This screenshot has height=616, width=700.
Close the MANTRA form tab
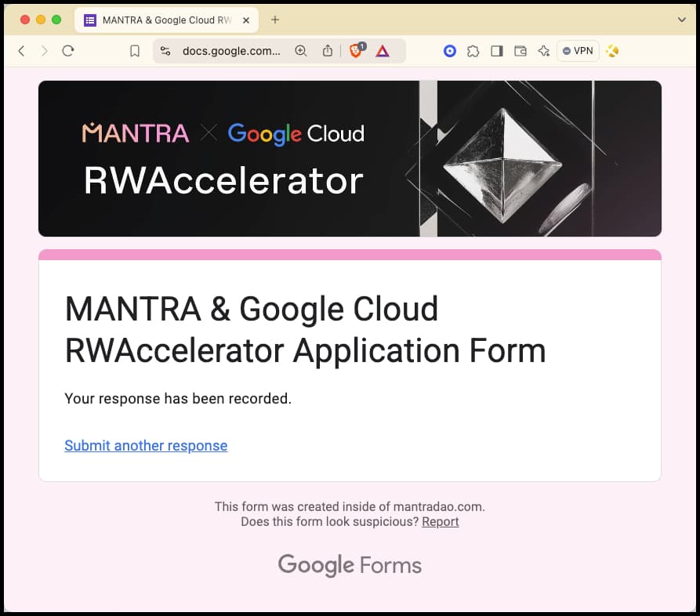pyautogui.click(x=247, y=20)
